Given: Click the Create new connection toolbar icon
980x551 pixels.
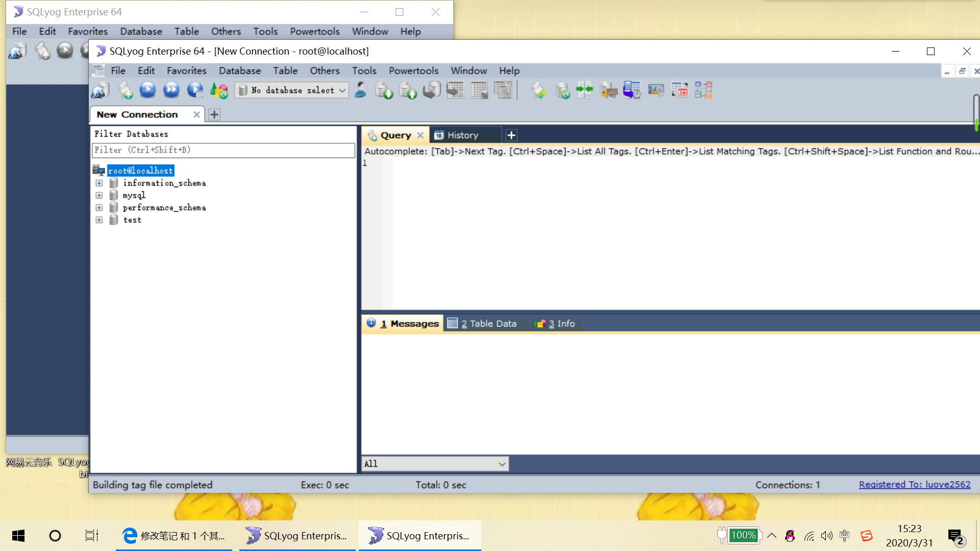Looking at the screenshot, I should pyautogui.click(x=101, y=90).
